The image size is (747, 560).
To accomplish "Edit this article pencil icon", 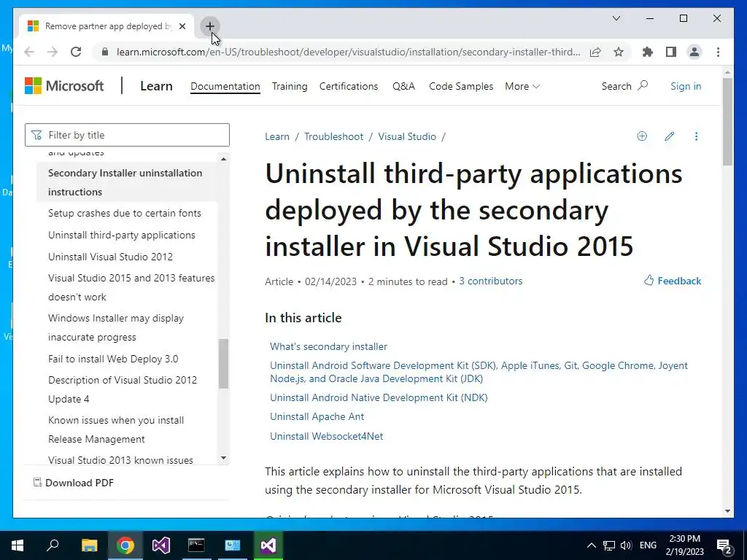I will pos(670,136).
